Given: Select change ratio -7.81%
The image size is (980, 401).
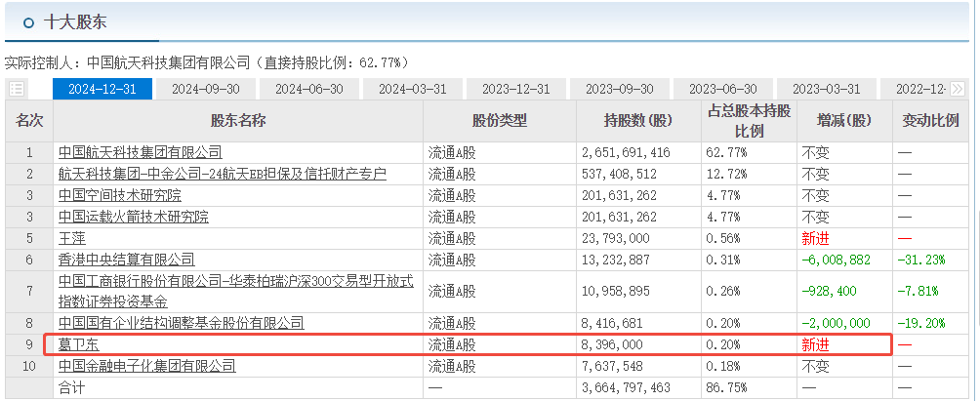Looking at the screenshot, I should (x=919, y=291).
